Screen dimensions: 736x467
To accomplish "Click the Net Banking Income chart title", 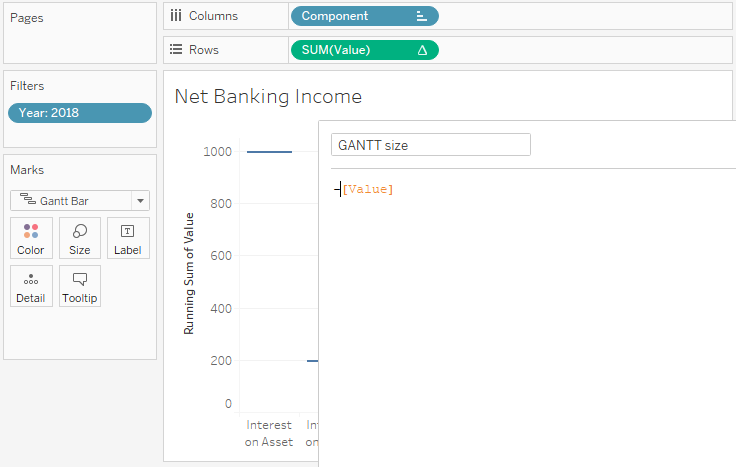I will (x=268, y=97).
